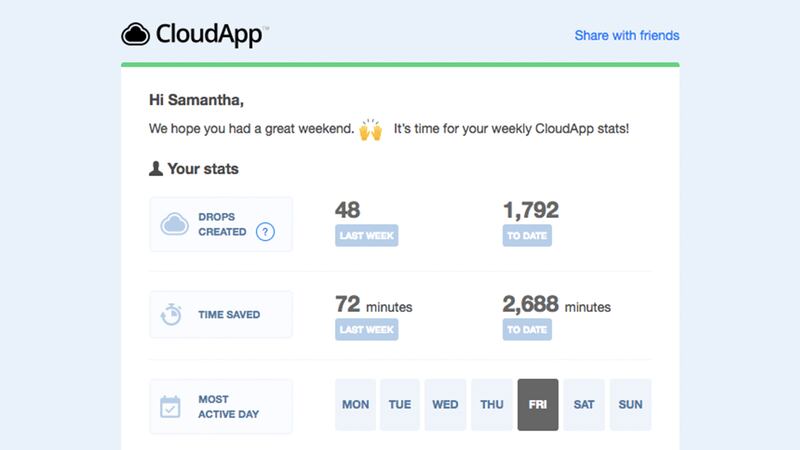
Task: Click TO DATE badge under 2,688 minutes
Action: tap(527, 330)
